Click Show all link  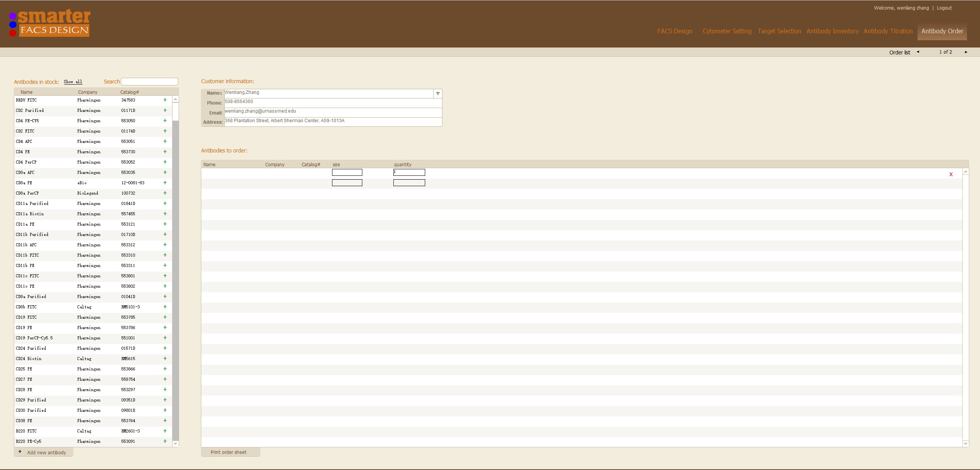pyautogui.click(x=73, y=82)
